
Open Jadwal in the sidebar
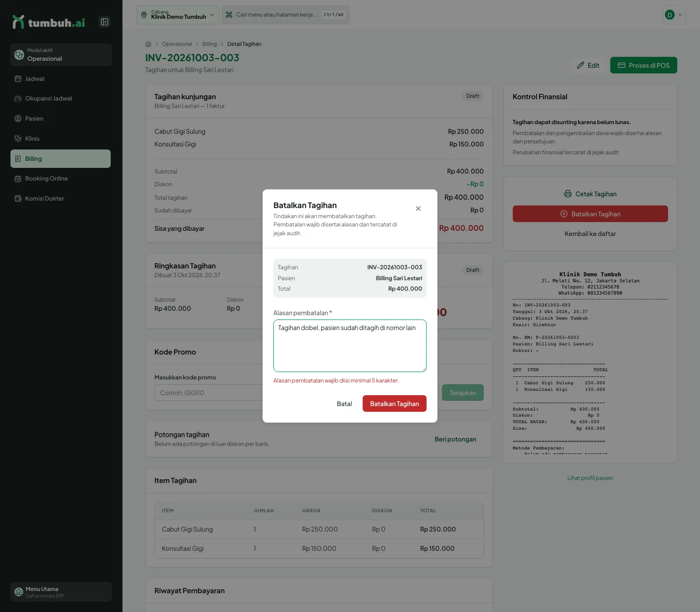[x=60, y=79]
